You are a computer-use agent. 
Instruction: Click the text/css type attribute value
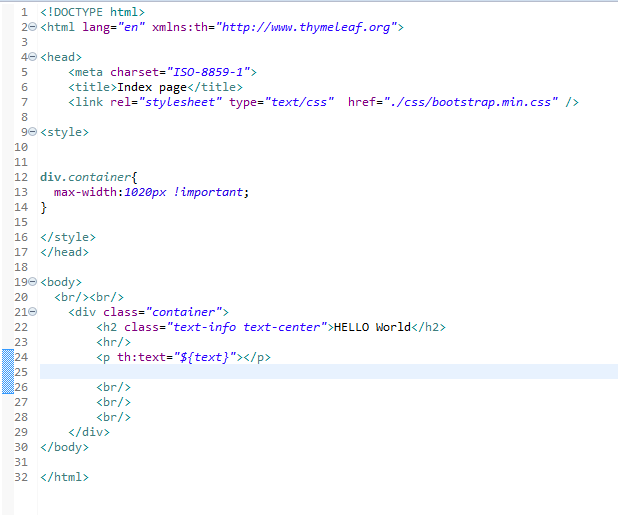[x=300, y=102]
